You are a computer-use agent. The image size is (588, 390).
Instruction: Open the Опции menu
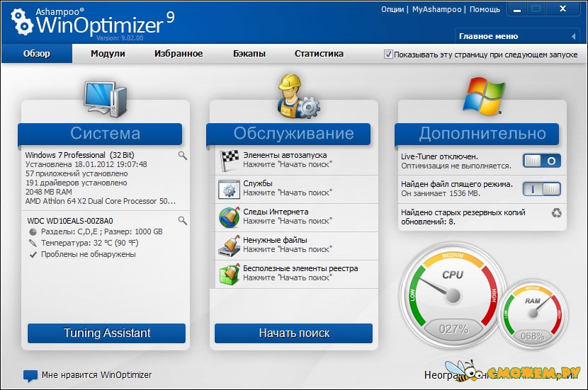point(392,9)
